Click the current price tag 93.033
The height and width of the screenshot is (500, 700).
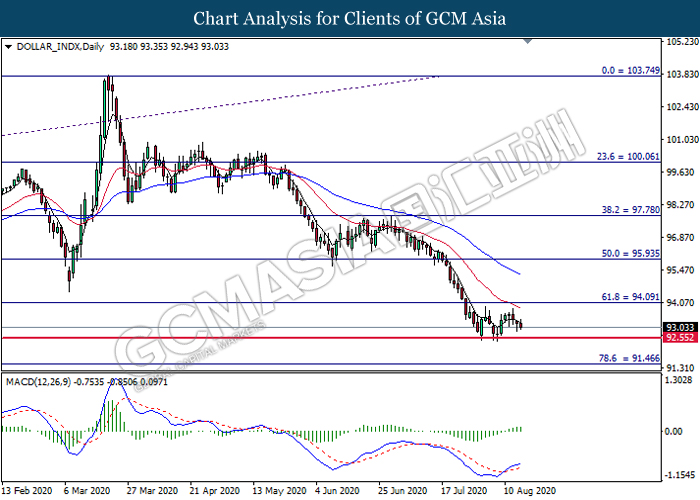tap(680, 328)
